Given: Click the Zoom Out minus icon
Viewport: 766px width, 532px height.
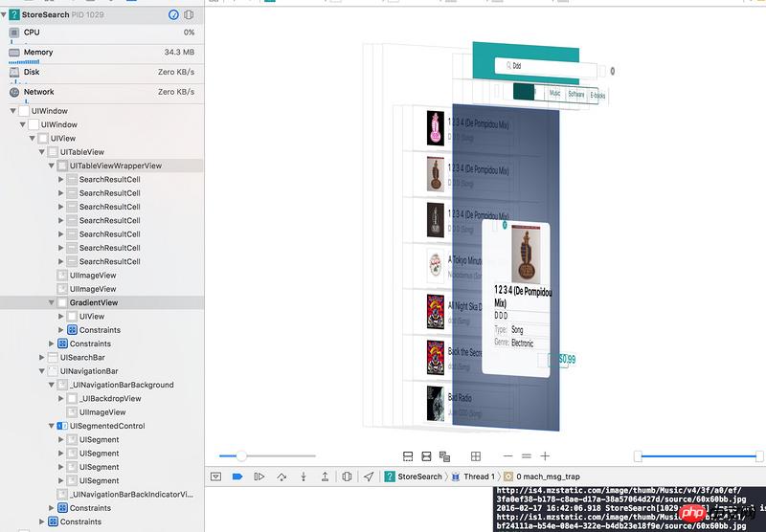Looking at the screenshot, I should point(508,456).
